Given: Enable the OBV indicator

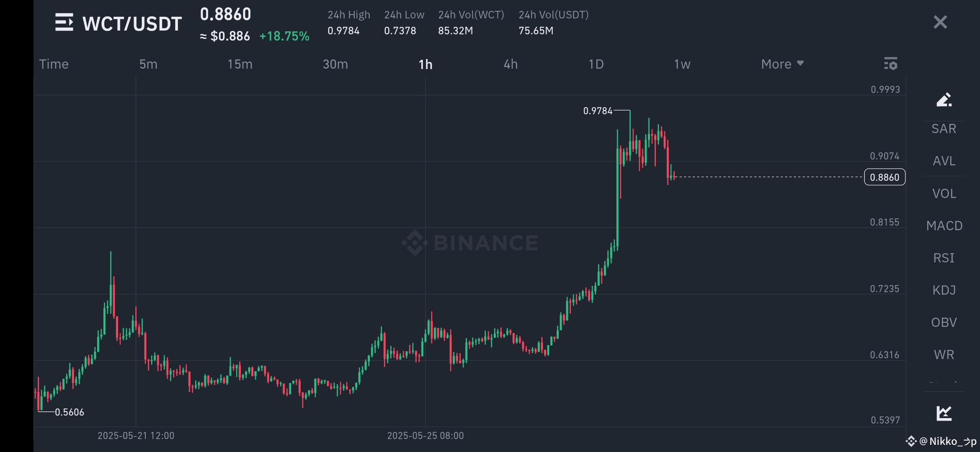Looking at the screenshot, I should 944,322.
